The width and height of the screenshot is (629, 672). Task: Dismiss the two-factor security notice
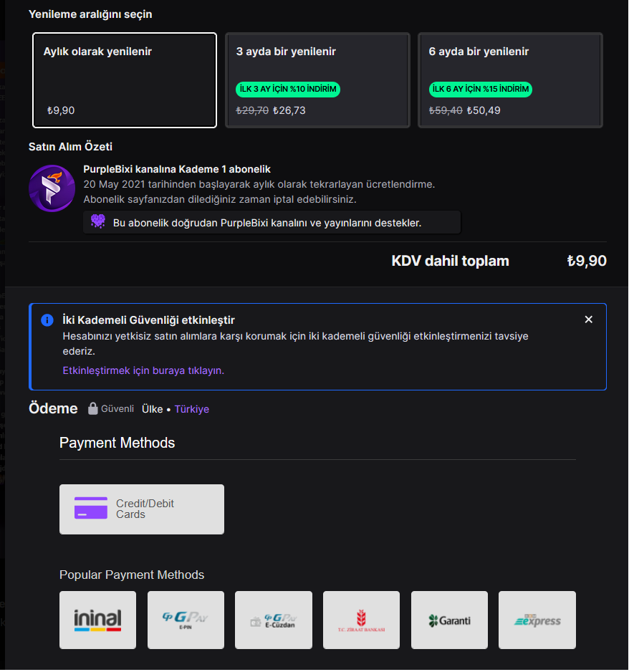[x=589, y=320]
